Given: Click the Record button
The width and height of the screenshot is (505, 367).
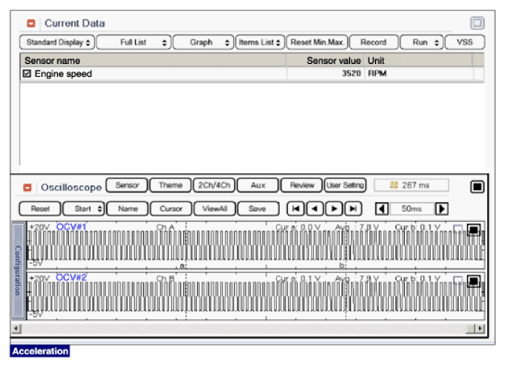Looking at the screenshot, I should pos(374,42).
